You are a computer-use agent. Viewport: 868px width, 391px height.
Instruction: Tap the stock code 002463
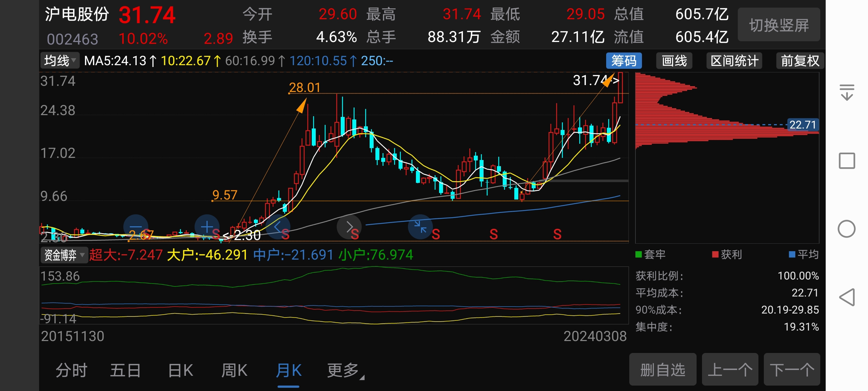[x=72, y=39]
